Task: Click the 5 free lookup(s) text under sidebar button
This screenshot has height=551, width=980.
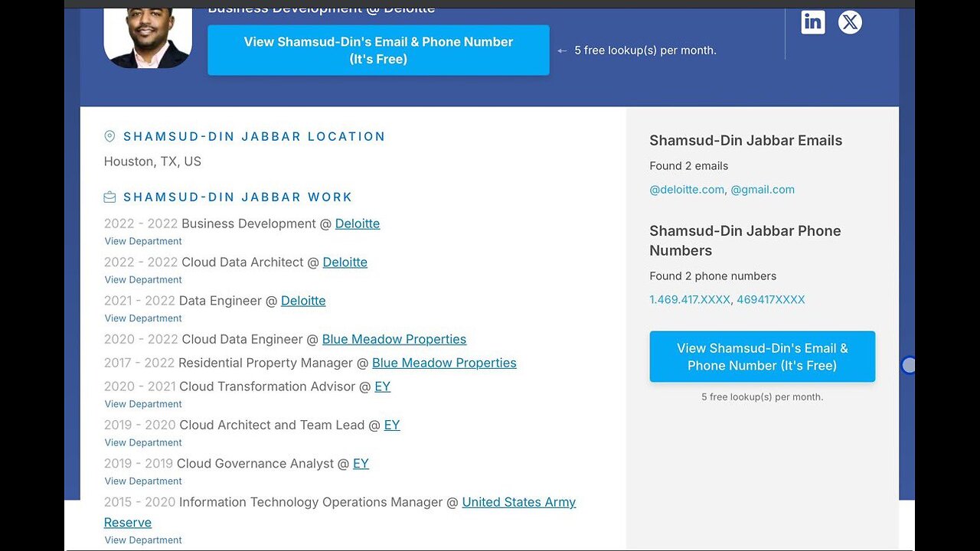Action: pyautogui.click(x=763, y=397)
